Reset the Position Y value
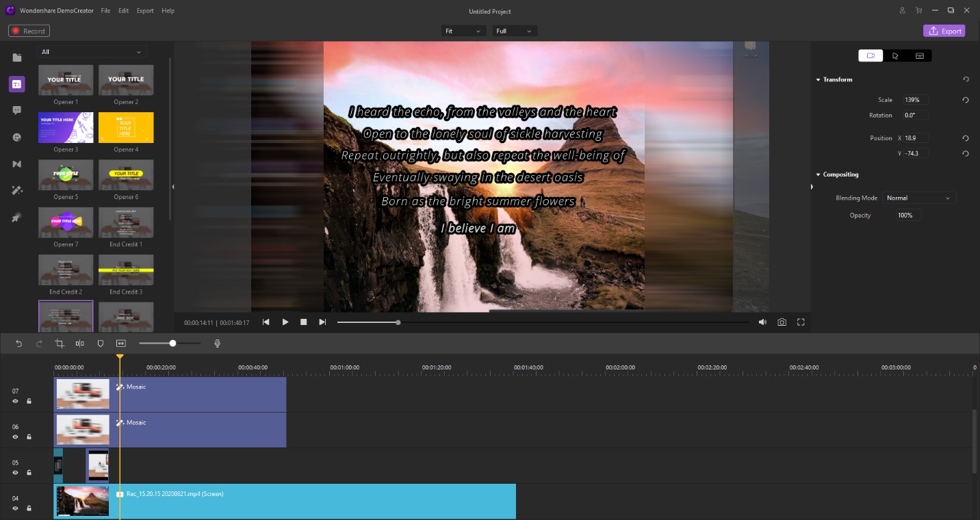This screenshot has height=520, width=980. [966, 154]
